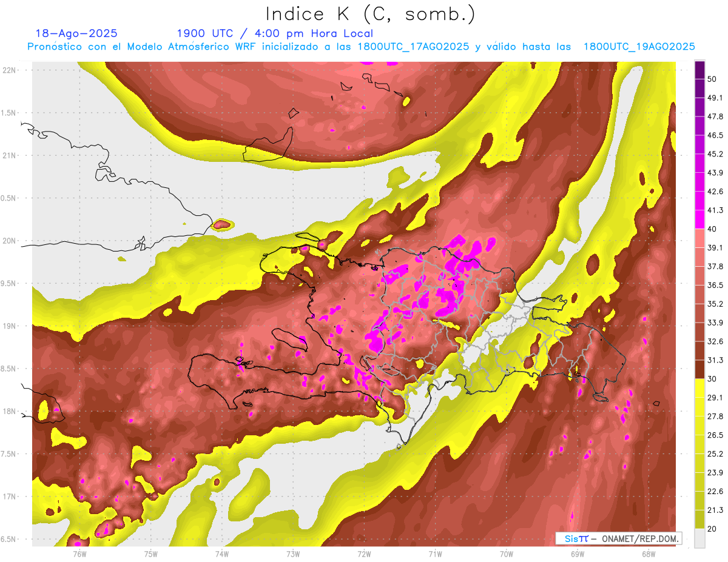The image size is (728, 562).
Task: Click the pink legend band between 39.1 and 40
Action: click(x=699, y=238)
